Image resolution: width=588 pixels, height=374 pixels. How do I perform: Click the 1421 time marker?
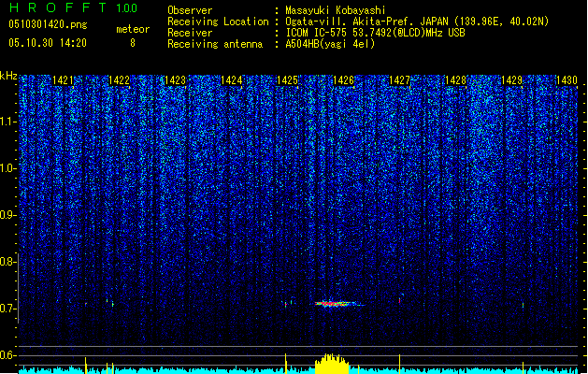pyautogui.click(x=63, y=80)
